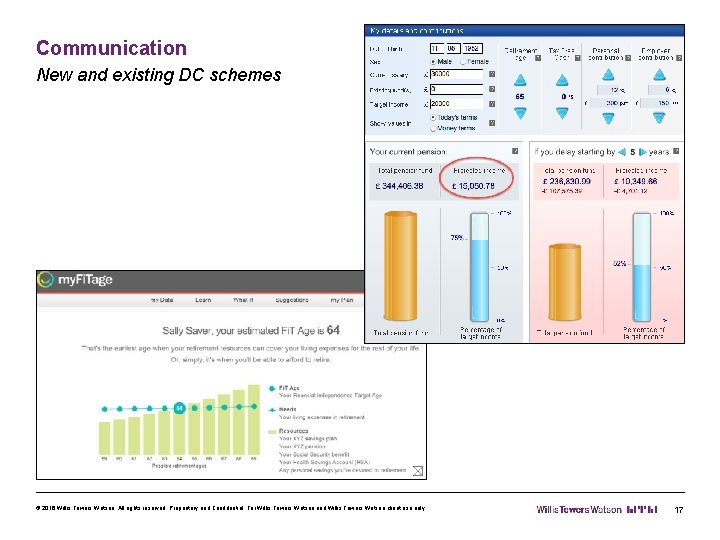This screenshot has width=720, height=540.
Task: Click the tallest resources bar on chart
Action: (254, 420)
